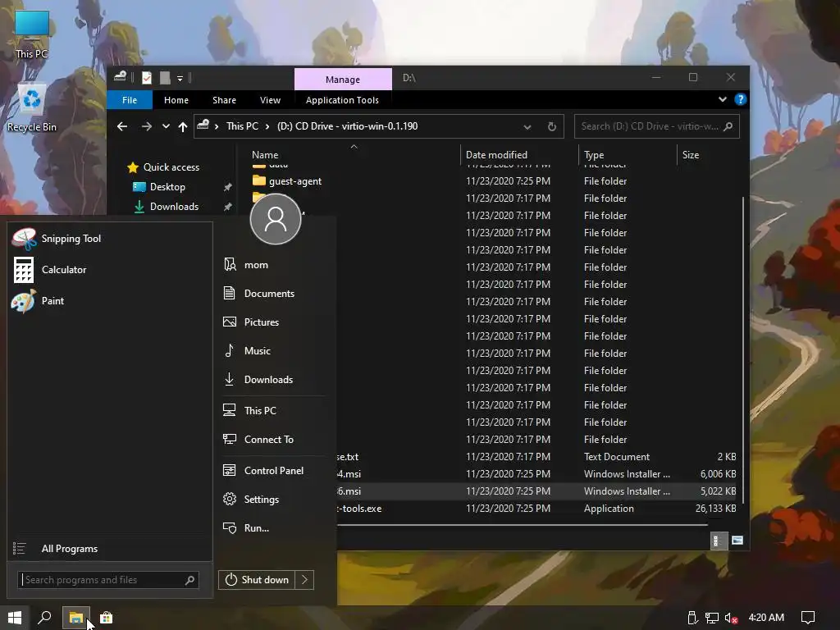Switch to the Share ribbon tab
This screenshot has width=840, height=630.
point(224,100)
